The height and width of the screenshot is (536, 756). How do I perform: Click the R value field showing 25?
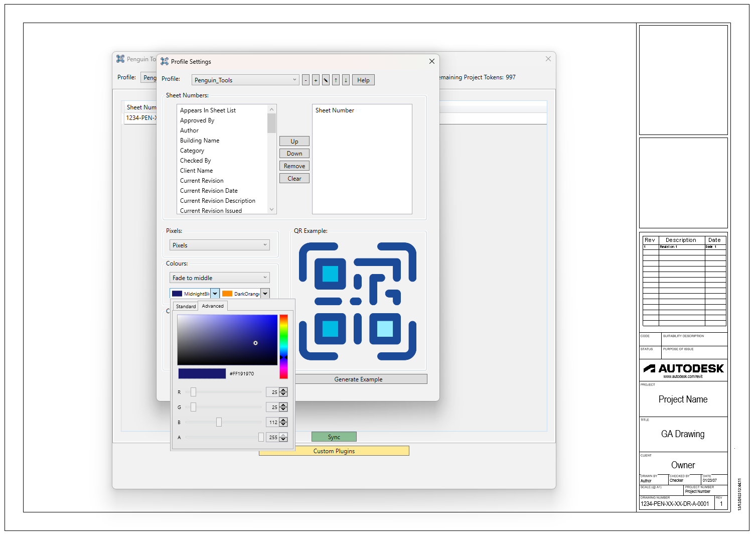click(x=272, y=392)
